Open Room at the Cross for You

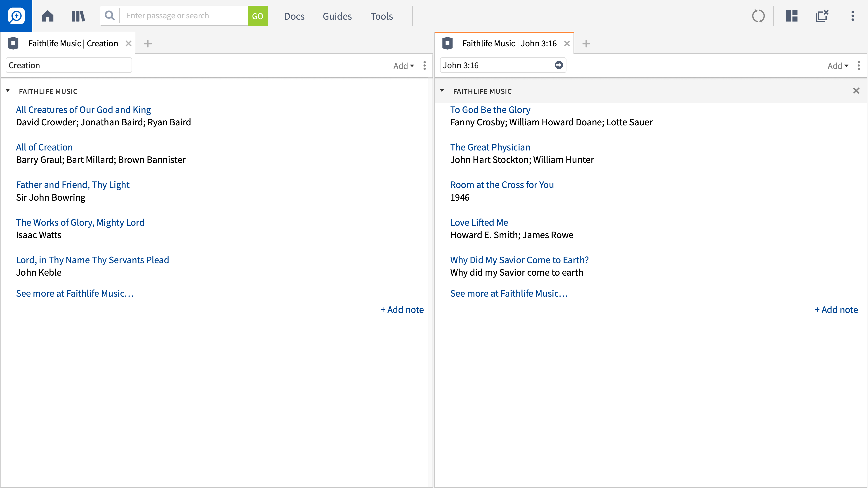[x=502, y=185]
